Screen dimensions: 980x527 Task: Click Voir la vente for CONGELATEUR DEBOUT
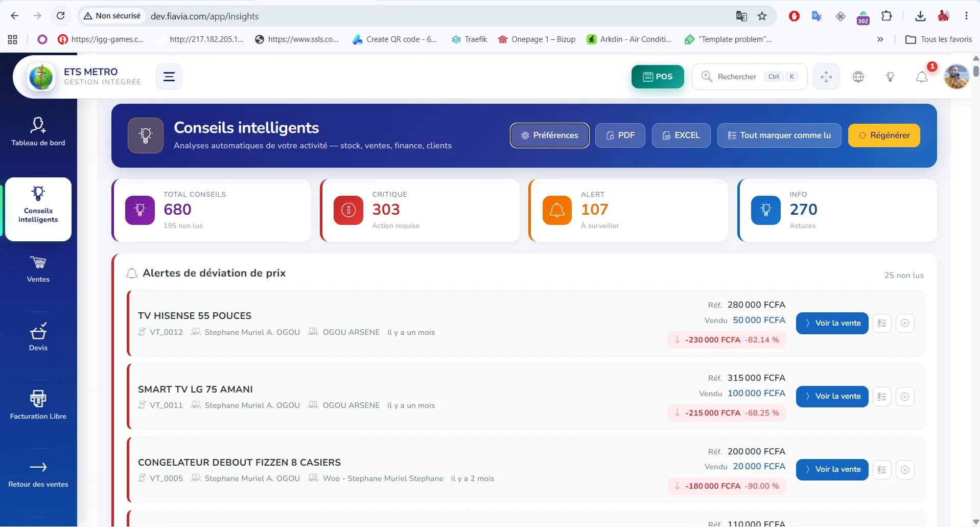(x=832, y=470)
